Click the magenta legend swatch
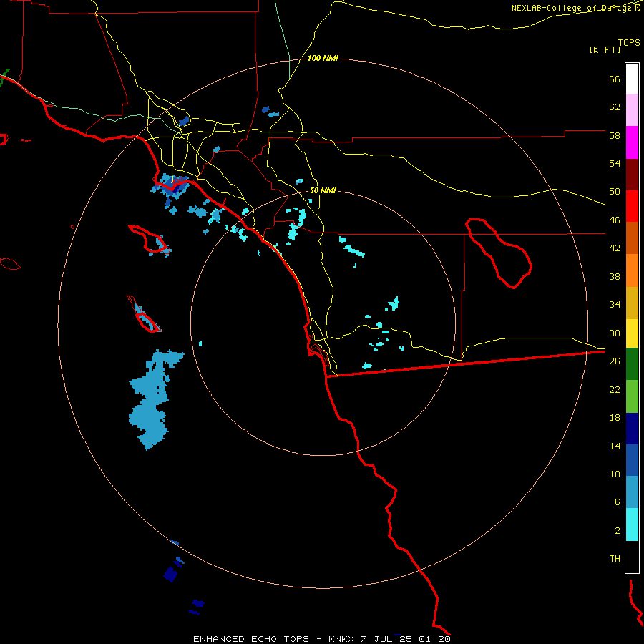 pos(632,142)
